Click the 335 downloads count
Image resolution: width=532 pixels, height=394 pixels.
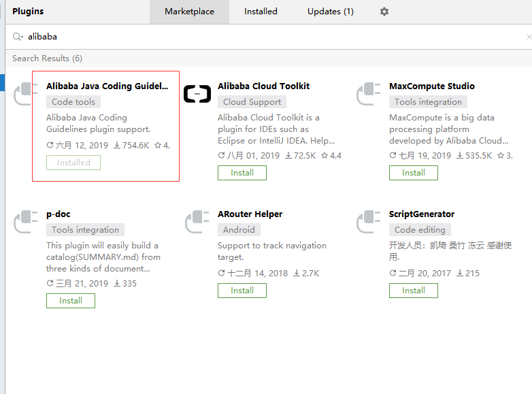[x=125, y=284]
